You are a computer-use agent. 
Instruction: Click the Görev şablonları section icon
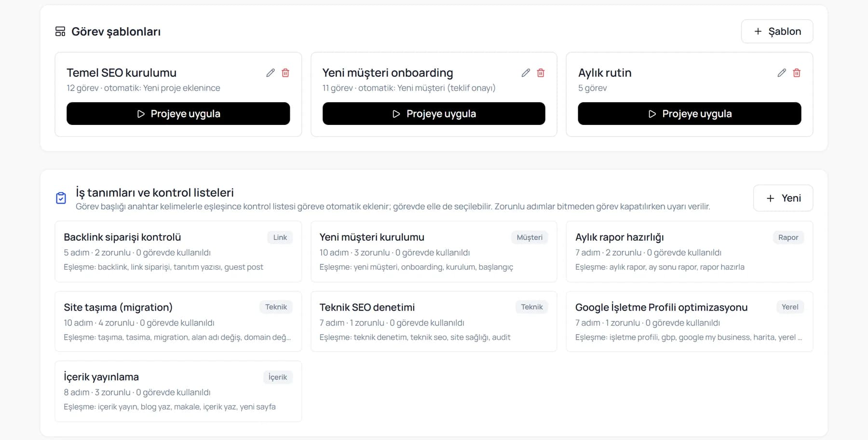pyautogui.click(x=60, y=32)
